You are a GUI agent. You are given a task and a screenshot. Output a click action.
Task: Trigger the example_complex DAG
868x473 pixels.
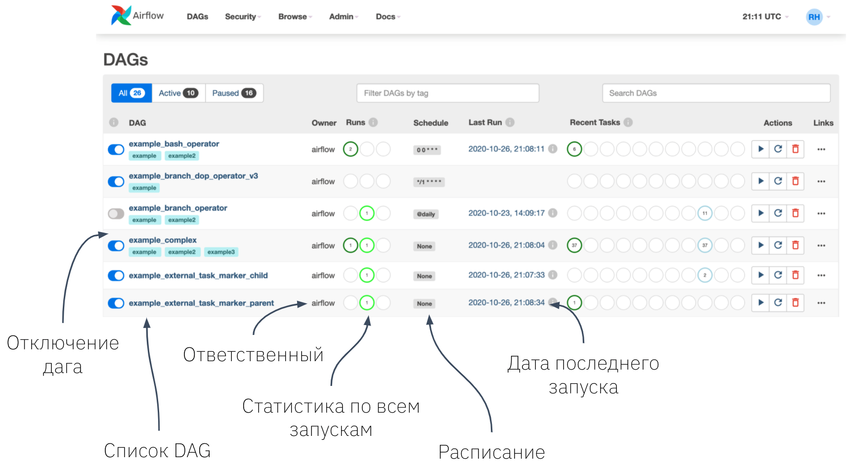click(760, 245)
